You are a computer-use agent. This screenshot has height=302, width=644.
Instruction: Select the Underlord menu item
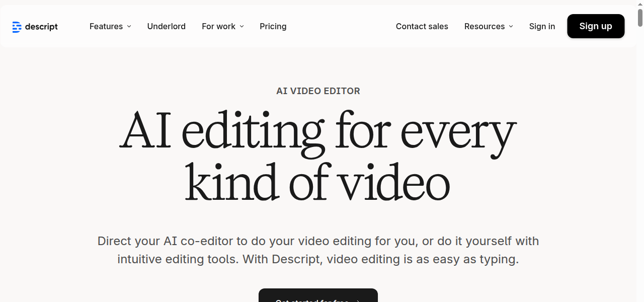(166, 26)
